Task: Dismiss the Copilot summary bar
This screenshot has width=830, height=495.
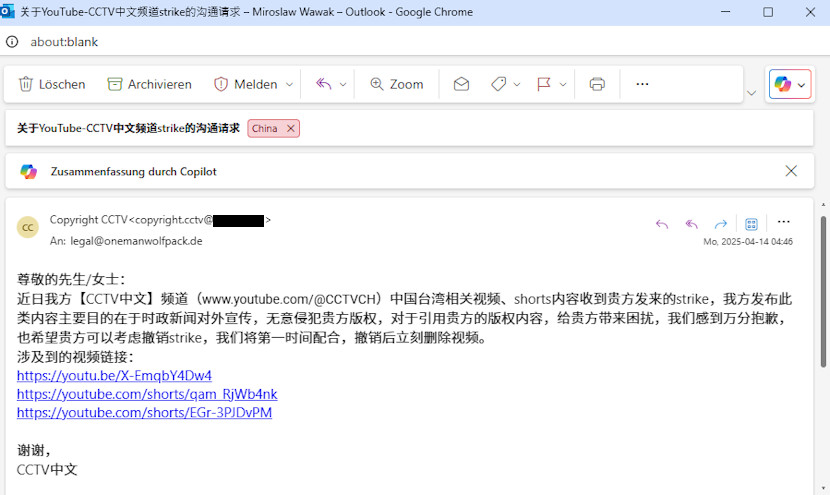Action: click(x=791, y=171)
